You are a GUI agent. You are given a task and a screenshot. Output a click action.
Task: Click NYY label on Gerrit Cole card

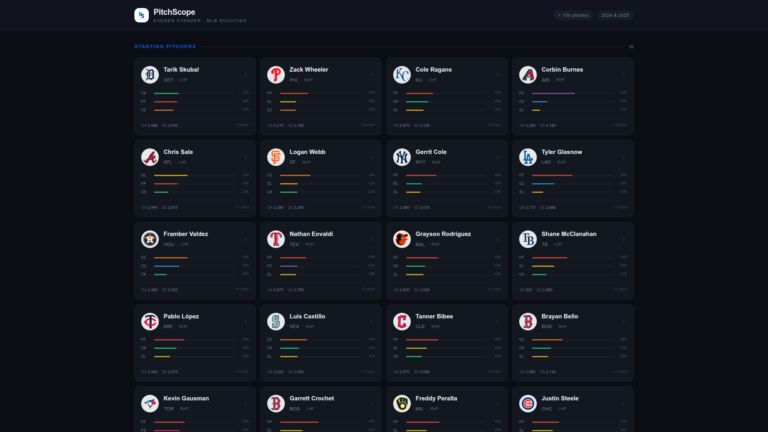[420, 162]
